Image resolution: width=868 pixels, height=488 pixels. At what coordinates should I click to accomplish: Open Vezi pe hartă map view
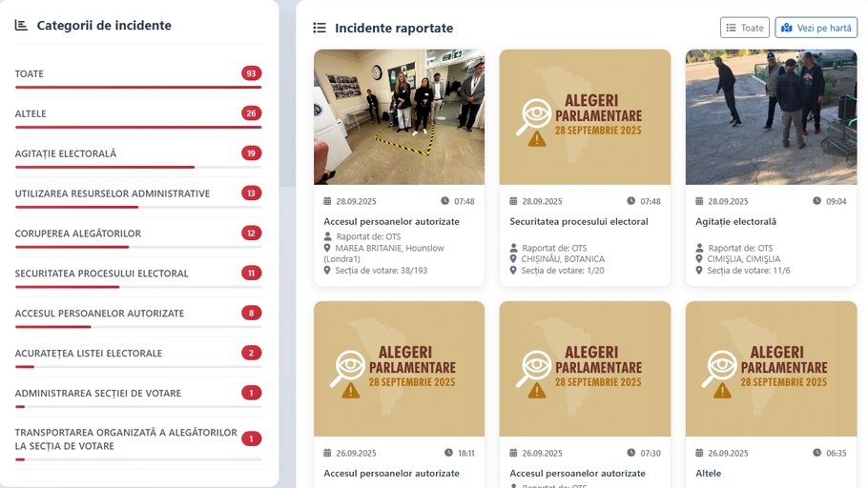816,28
